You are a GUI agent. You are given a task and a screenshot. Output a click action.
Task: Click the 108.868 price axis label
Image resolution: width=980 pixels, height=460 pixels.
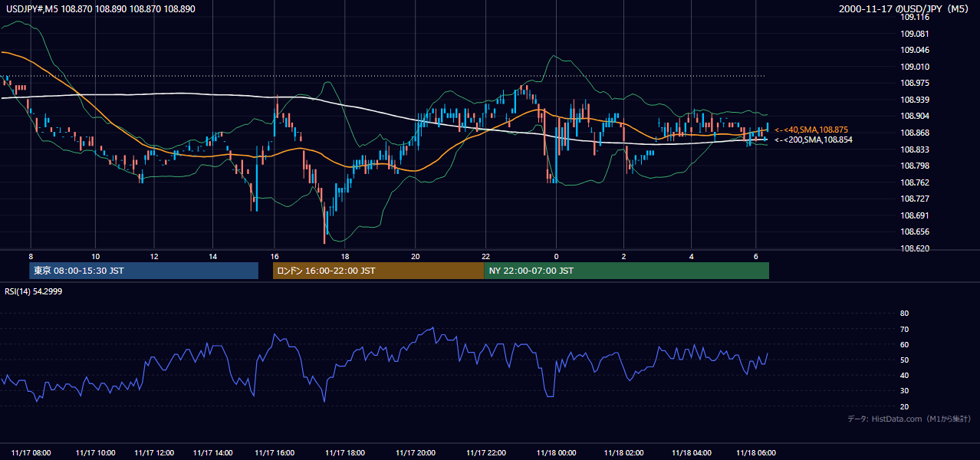point(915,133)
